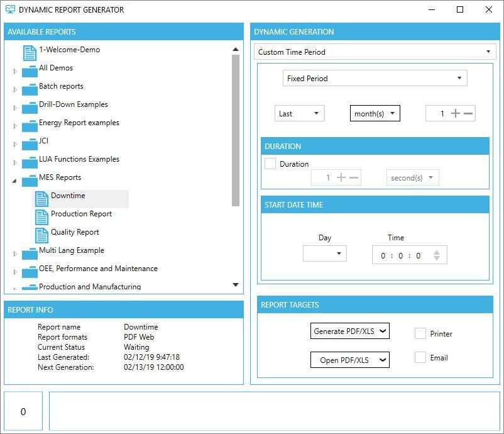
Task: Select the Downtime report in the tree
Action: coord(68,196)
